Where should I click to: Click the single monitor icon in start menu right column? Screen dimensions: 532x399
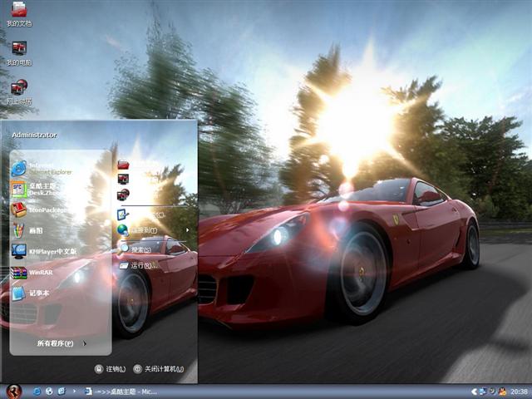[123, 180]
